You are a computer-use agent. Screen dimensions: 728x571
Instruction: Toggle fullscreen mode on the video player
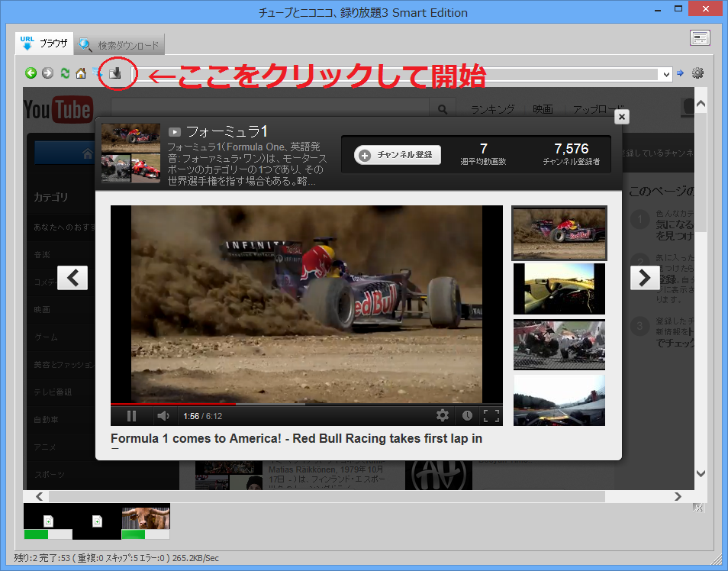tap(491, 415)
